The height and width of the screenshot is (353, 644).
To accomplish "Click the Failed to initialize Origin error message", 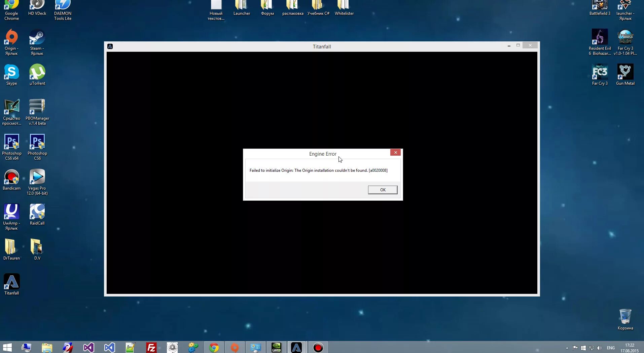I will [x=318, y=170].
